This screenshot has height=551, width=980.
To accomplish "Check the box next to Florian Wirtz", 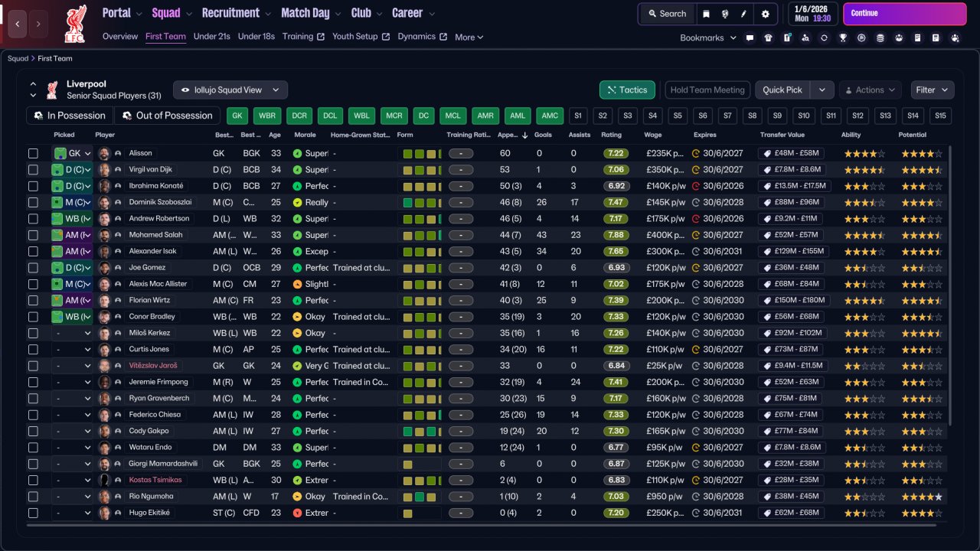I will click(33, 300).
